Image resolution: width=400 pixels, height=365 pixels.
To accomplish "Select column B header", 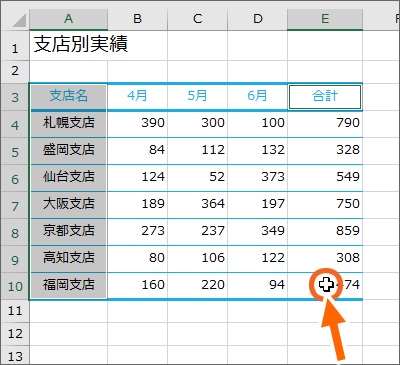I will (137, 19).
